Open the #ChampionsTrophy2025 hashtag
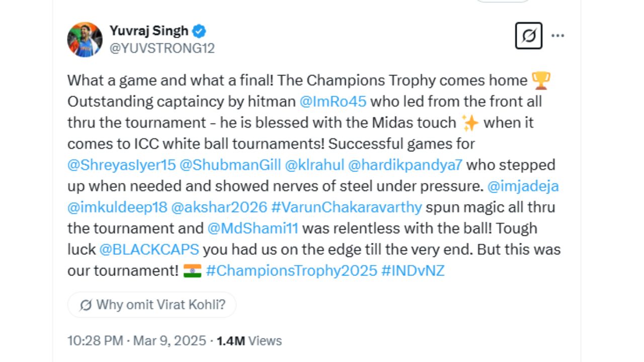 [291, 270]
